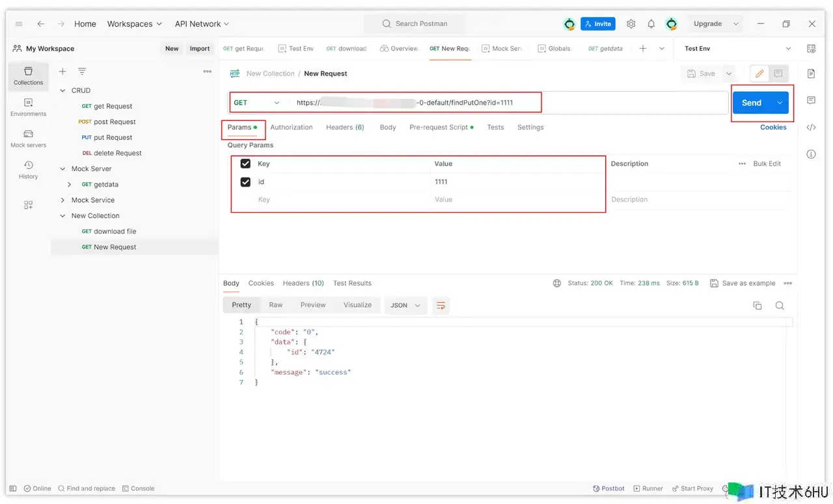Collapse the CRUD collection

[63, 90]
